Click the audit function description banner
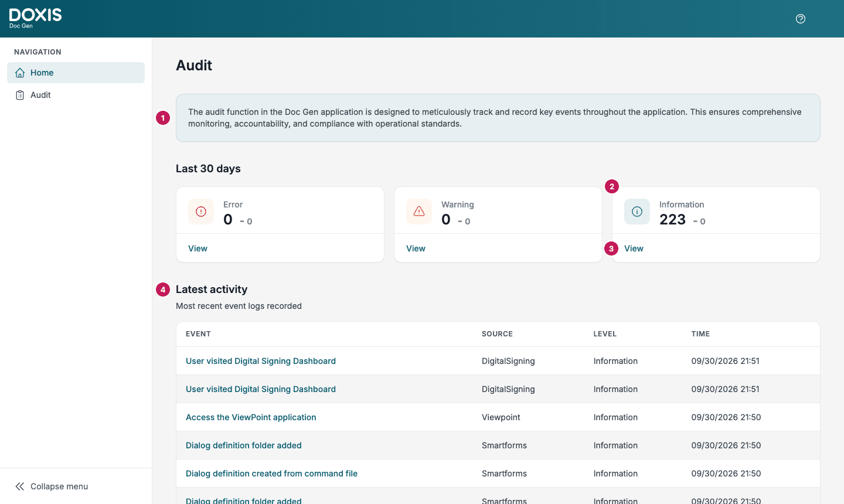Image resolution: width=844 pixels, height=504 pixels. [x=498, y=118]
